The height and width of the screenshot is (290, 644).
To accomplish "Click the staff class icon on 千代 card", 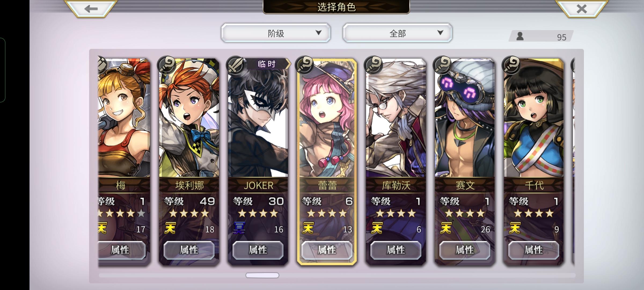I will [511, 65].
